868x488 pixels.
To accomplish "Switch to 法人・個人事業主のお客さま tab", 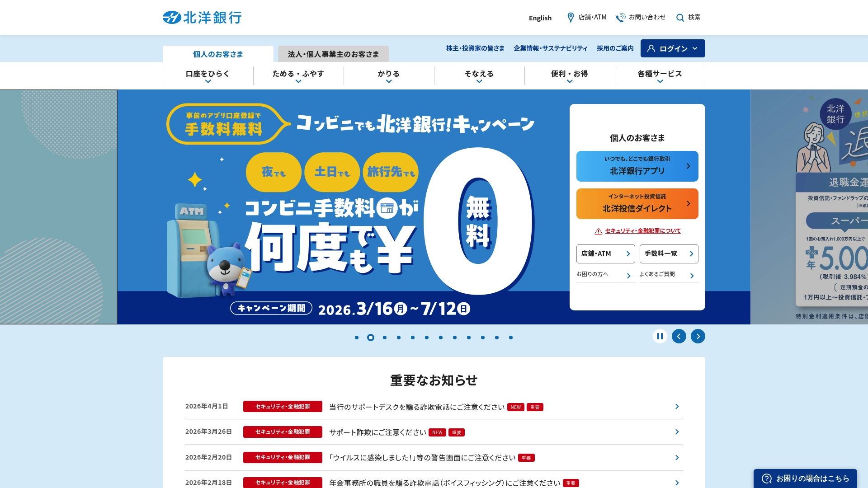I will [333, 54].
